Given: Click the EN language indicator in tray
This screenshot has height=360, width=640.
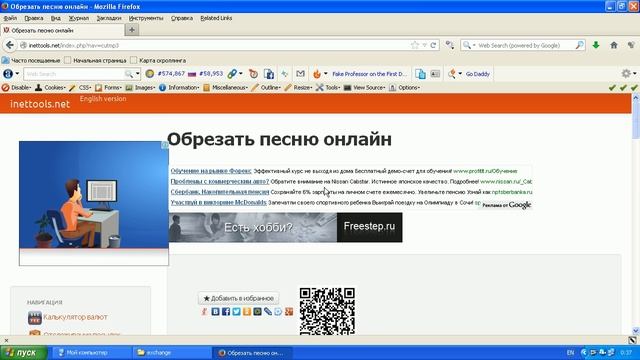Looking at the screenshot, I should click(x=570, y=353).
